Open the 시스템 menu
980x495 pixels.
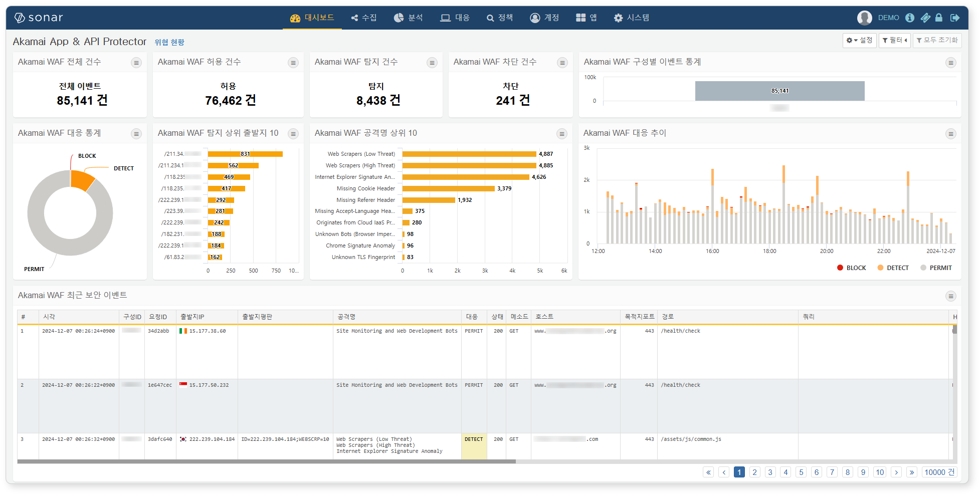(x=632, y=18)
